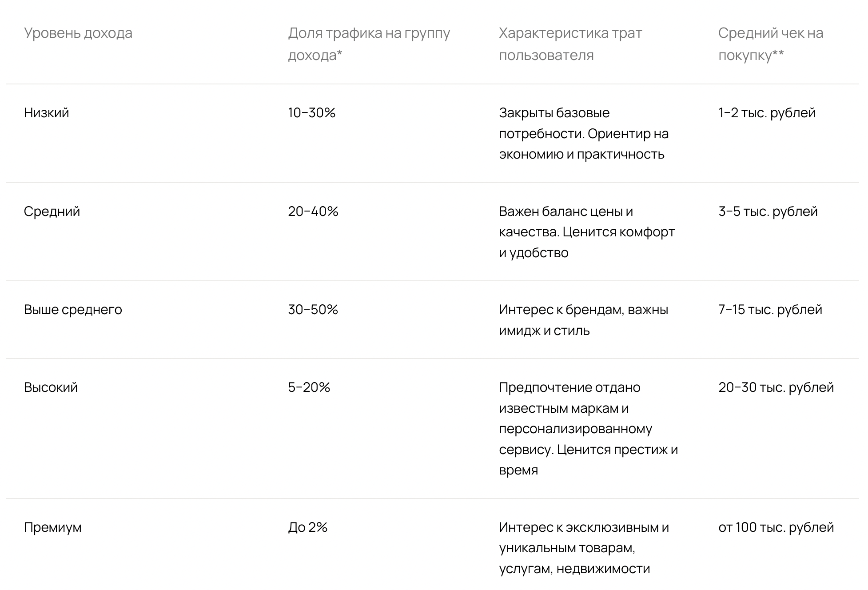The image size is (868, 590).
Task: Select the "Низкий" income level cell
Action: (x=47, y=113)
